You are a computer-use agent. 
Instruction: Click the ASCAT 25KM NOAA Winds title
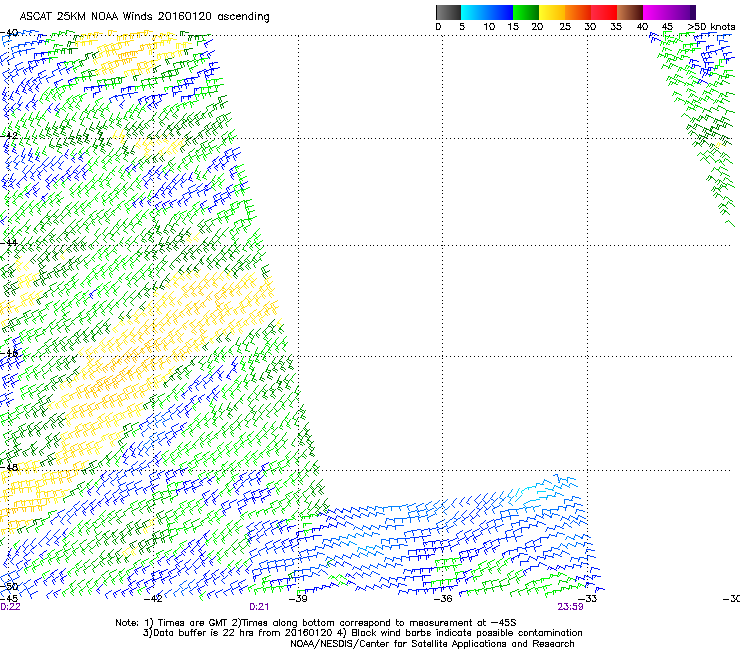144,17
